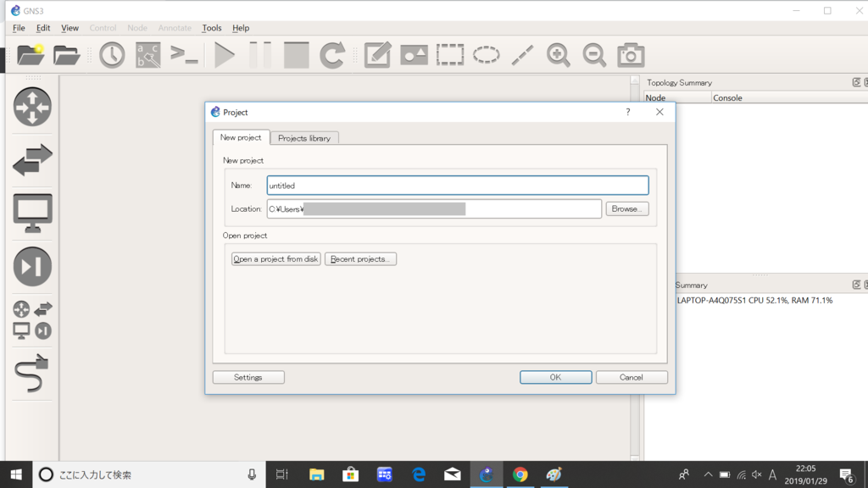Show hidden system tray icons chevron
The width and height of the screenshot is (868, 488).
pyautogui.click(x=708, y=474)
